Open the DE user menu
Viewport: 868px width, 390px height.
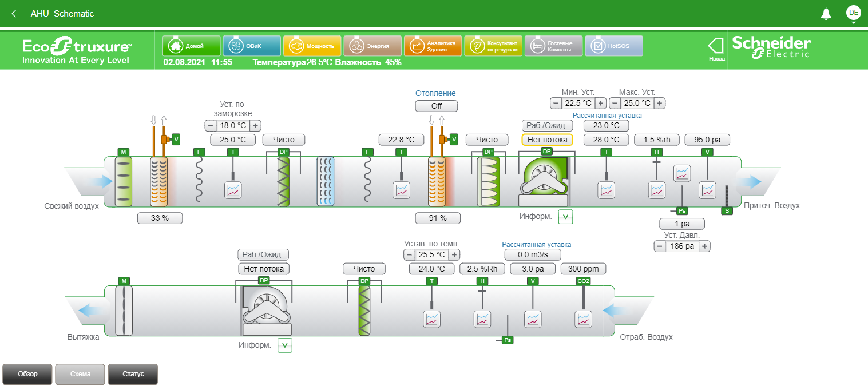853,13
